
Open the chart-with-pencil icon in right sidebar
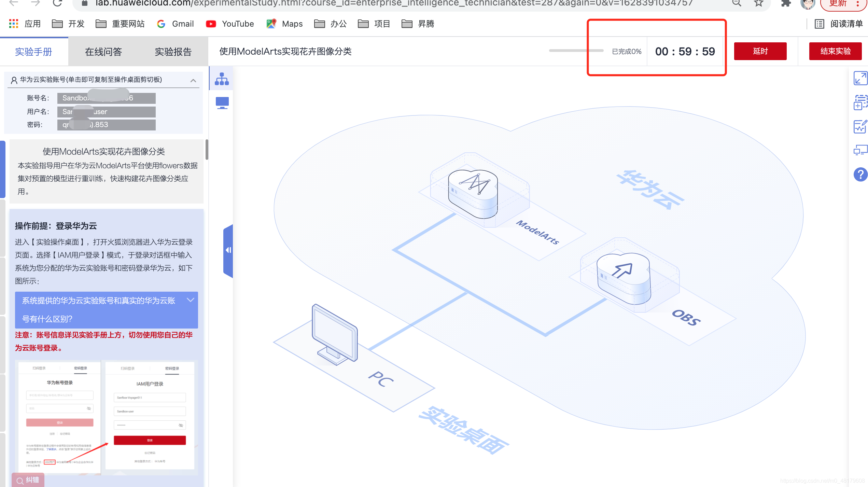click(x=860, y=126)
